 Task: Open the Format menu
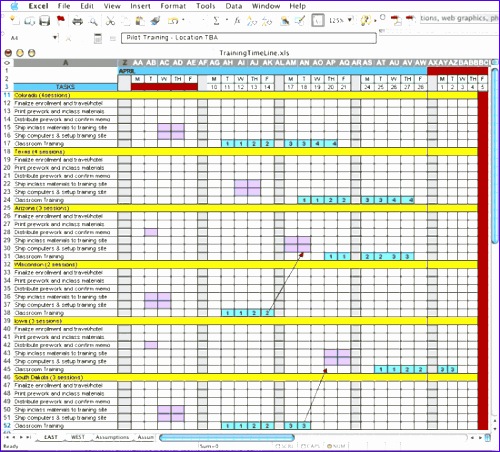[x=173, y=6]
